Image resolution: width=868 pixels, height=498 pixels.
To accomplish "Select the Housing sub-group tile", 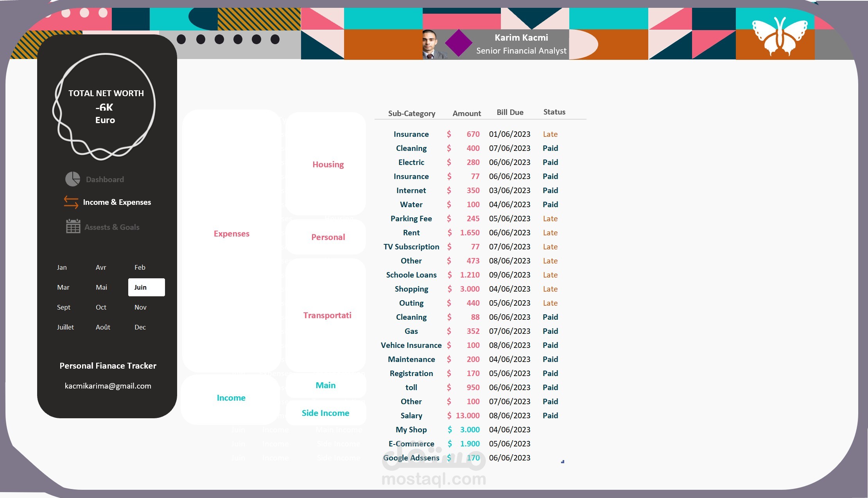I will pyautogui.click(x=328, y=165).
